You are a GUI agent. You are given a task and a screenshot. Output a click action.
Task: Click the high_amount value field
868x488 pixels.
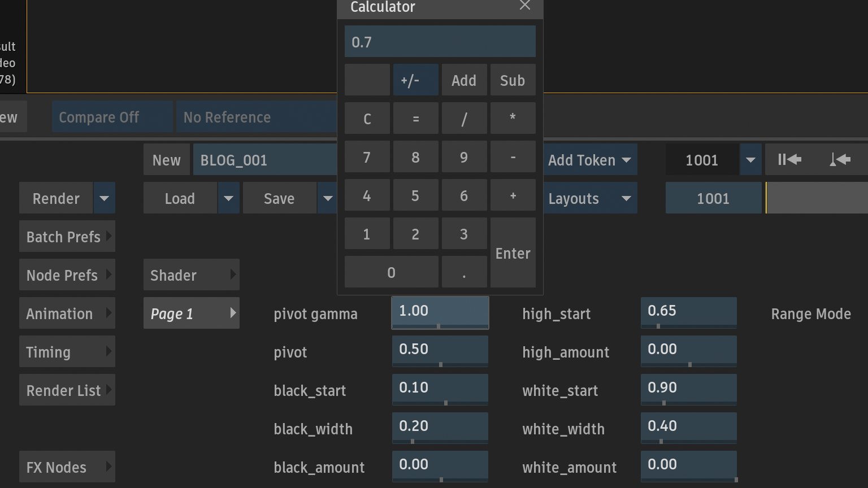[689, 351]
